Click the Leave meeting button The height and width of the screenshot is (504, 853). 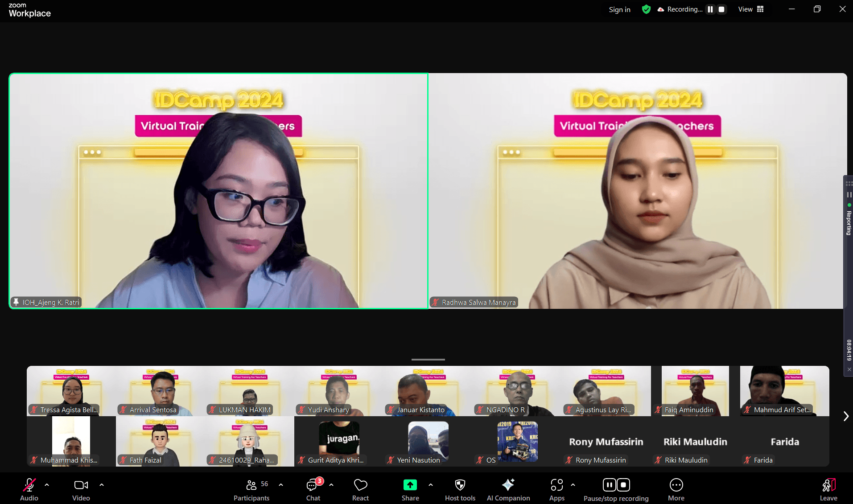[828, 489]
